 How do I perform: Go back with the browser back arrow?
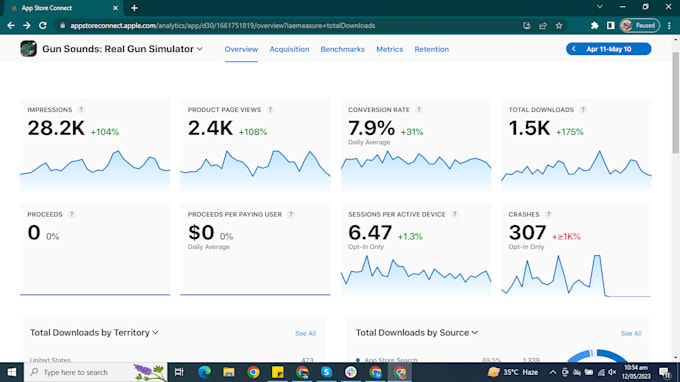[x=11, y=26]
